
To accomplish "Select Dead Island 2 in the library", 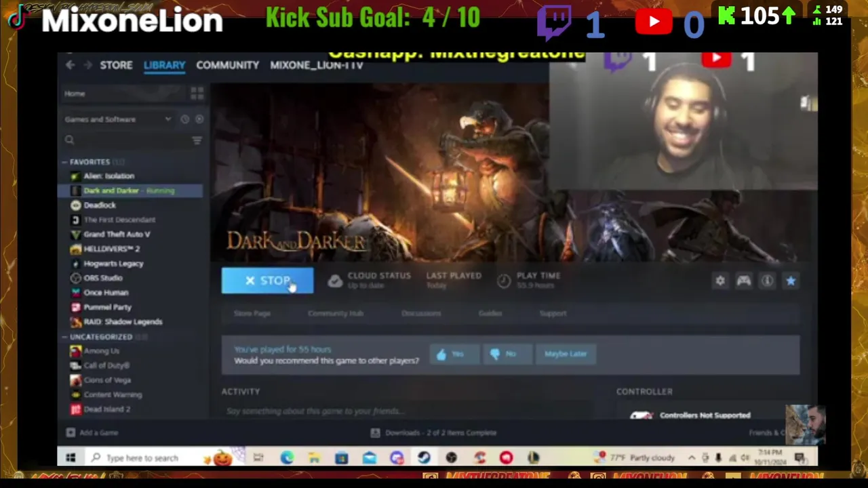I will click(106, 409).
